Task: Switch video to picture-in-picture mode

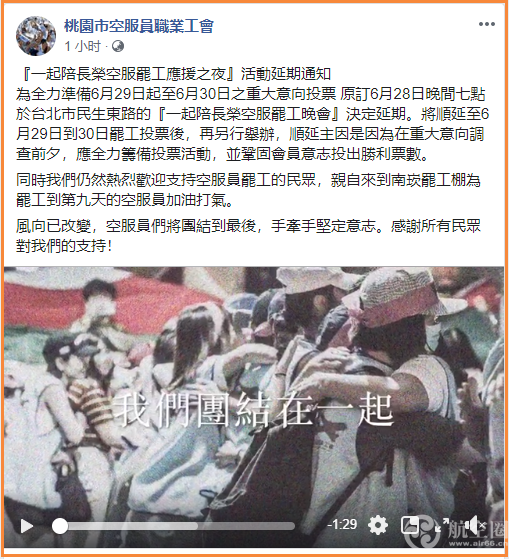Action: coord(410,525)
